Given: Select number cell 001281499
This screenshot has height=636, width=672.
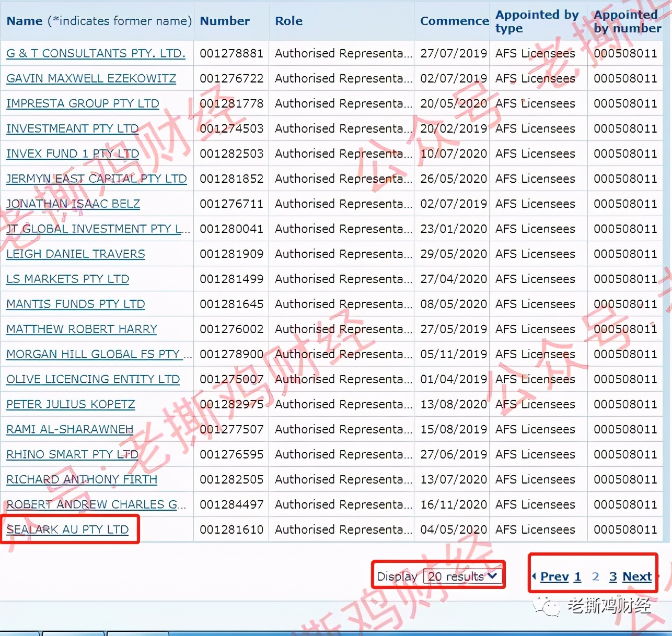Looking at the screenshot, I should click(x=231, y=279).
